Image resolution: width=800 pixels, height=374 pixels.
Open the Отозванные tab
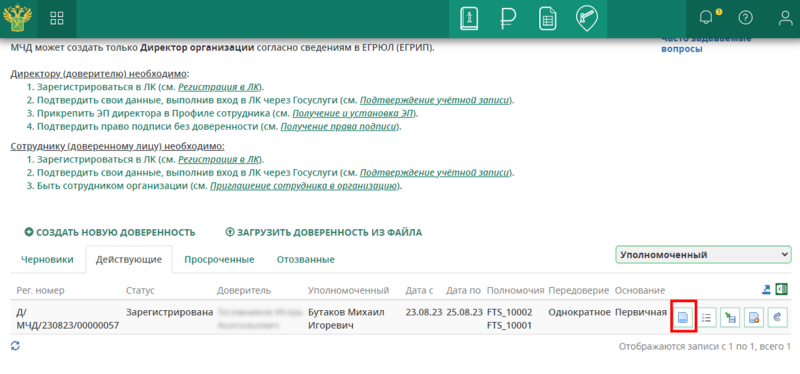coord(306,259)
